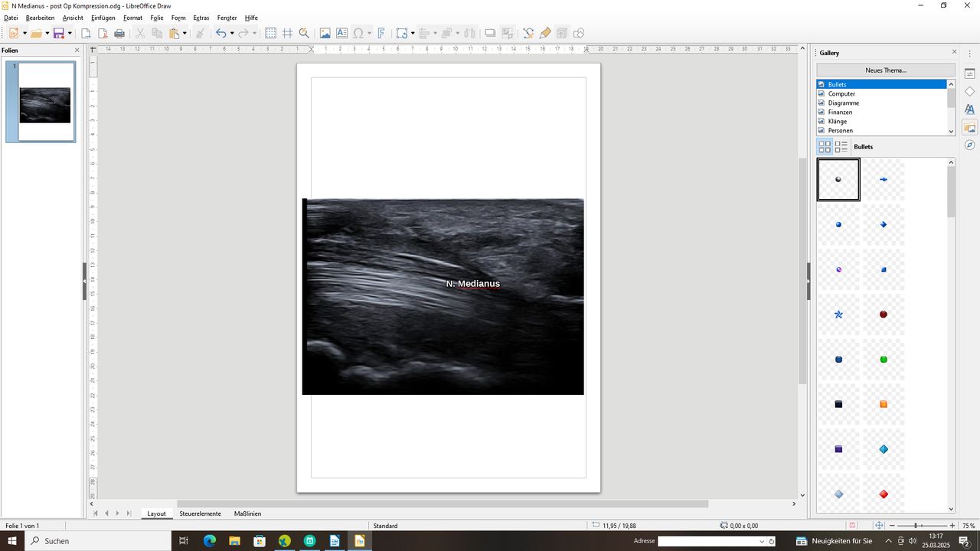Toggle the grid display icon
The height and width of the screenshot is (551, 980).
(270, 33)
